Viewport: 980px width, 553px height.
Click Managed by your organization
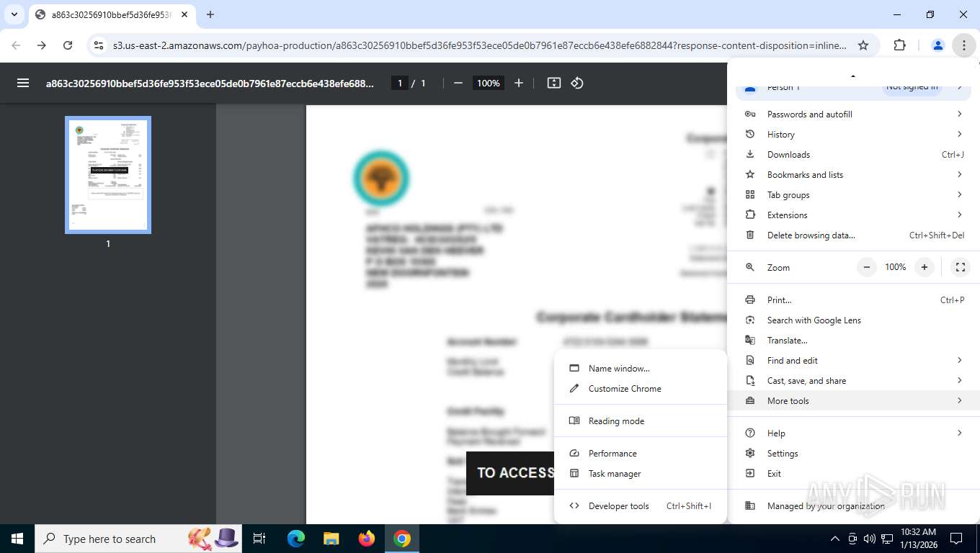coord(854,506)
